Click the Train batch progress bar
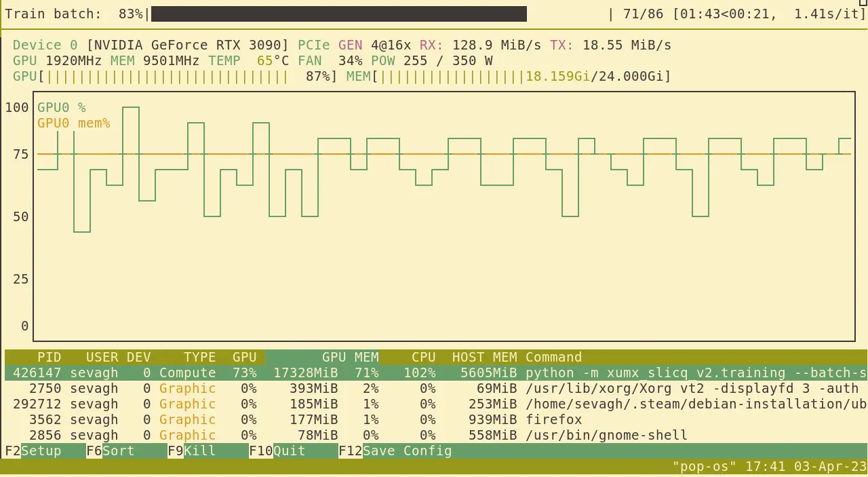The image size is (868, 477). click(x=339, y=14)
